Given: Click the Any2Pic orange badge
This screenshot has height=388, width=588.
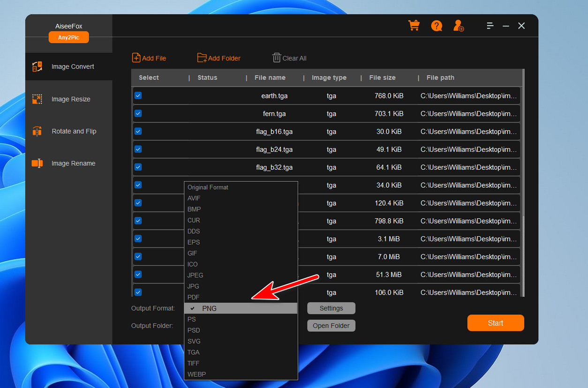Looking at the screenshot, I should [x=68, y=37].
